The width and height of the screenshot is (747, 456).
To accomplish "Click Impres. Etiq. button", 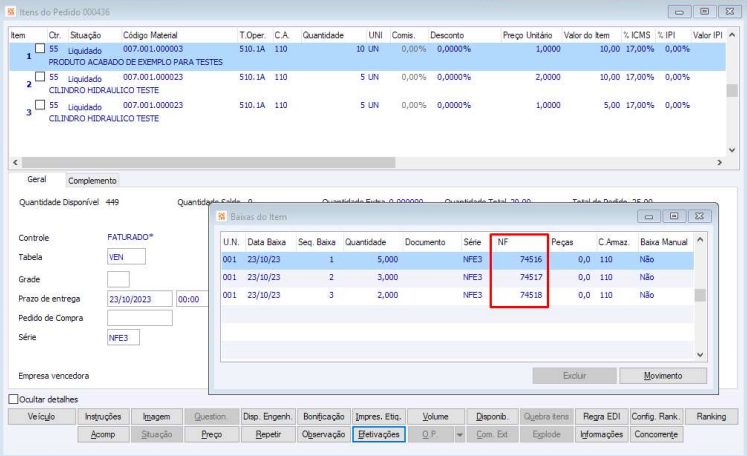I will click(379, 416).
